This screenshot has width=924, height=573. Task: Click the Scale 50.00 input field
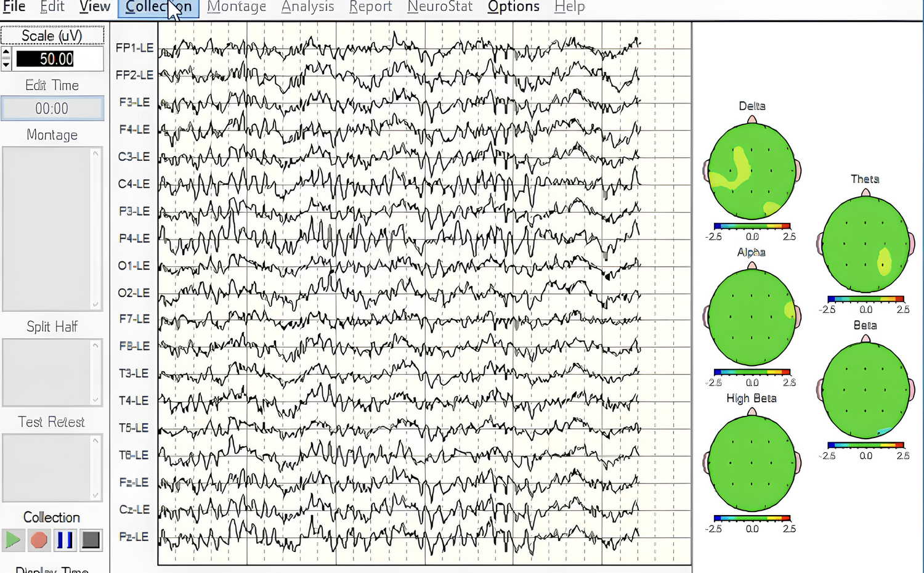(57, 59)
